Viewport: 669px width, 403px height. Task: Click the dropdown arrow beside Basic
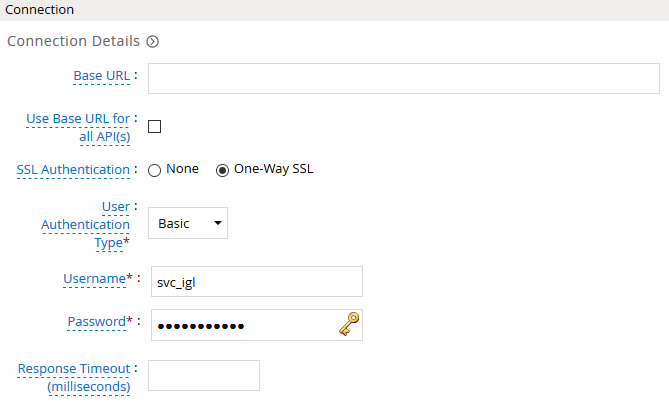218,223
